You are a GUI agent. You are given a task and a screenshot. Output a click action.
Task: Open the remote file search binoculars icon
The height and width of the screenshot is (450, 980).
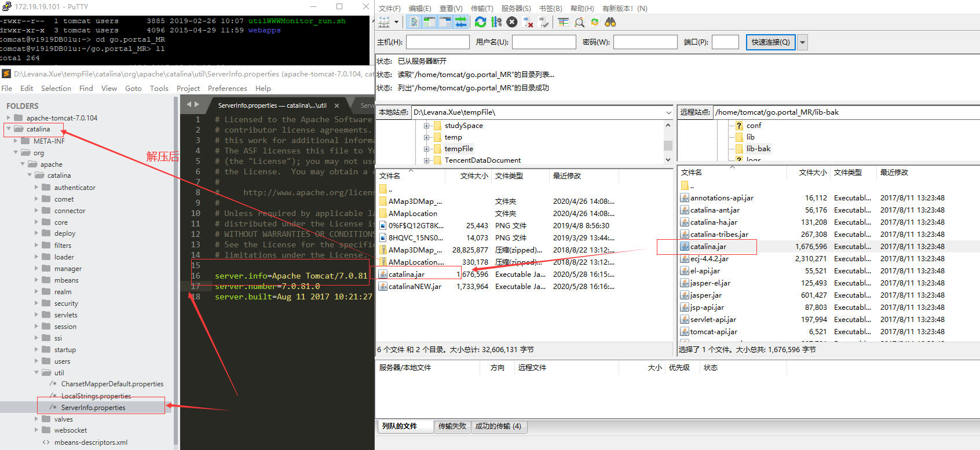click(x=610, y=22)
